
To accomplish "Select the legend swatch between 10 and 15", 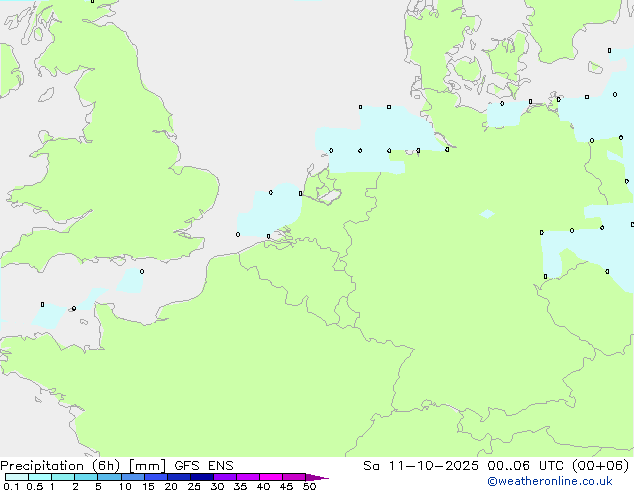I will coord(133,478).
